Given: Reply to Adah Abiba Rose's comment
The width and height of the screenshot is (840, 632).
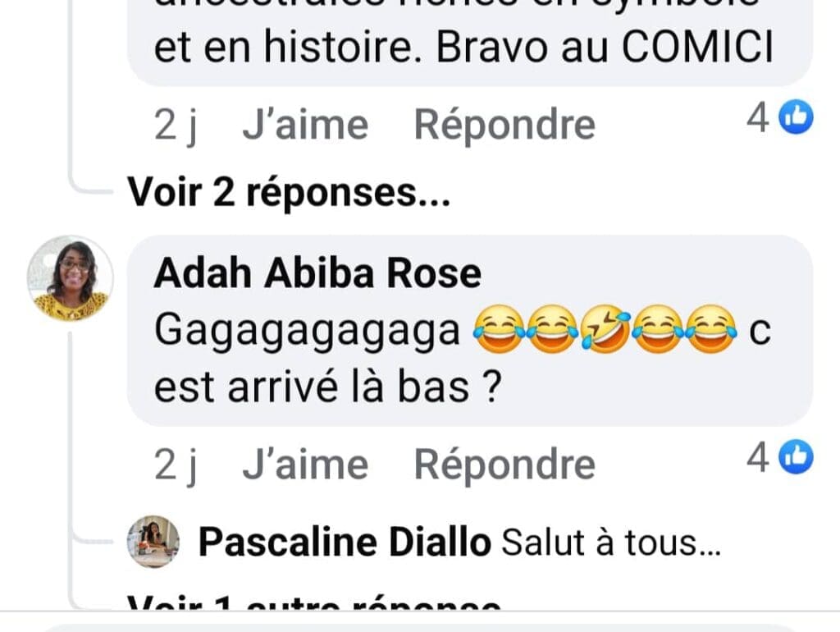Looking at the screenshot, I should (504, 465).
